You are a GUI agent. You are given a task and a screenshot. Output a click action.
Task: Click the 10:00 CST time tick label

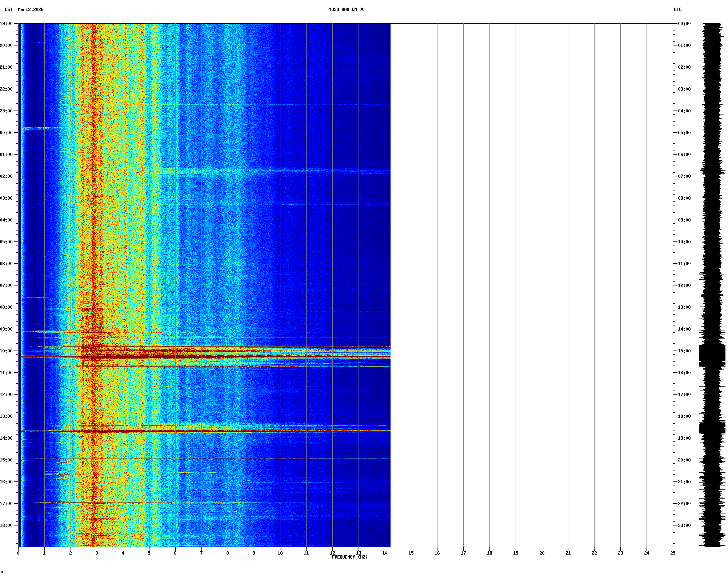pyautogui.click(x=6, y=351)
